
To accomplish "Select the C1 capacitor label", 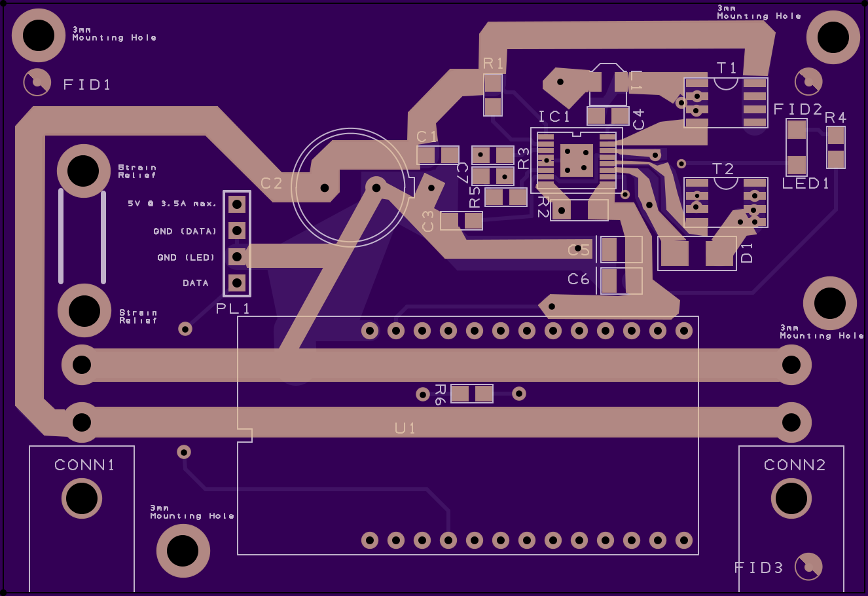I will pos(427,136).
